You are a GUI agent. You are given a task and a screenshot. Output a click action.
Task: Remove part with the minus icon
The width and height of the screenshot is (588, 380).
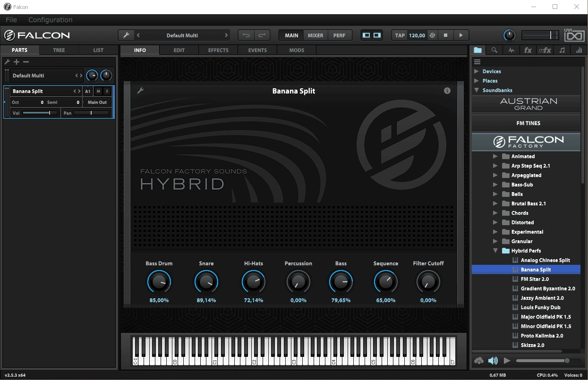point(26,62)
